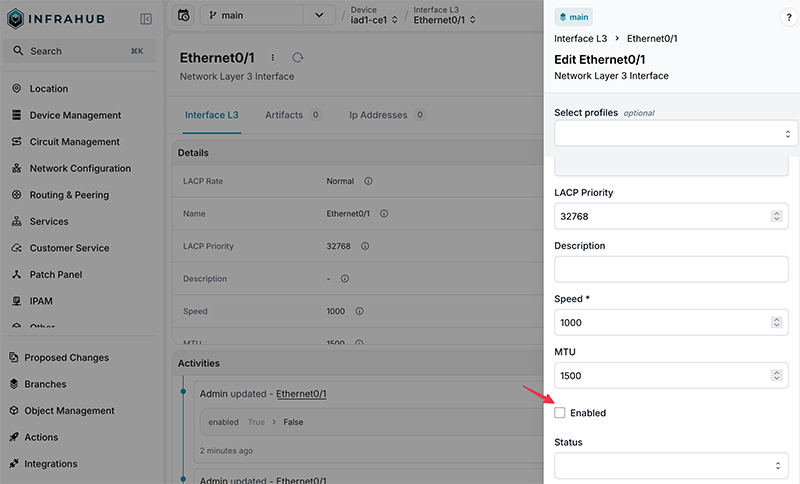Screen dimensions: 800x484
Task: Click the Search field in the sidebar
Action: tap(80, 51)
